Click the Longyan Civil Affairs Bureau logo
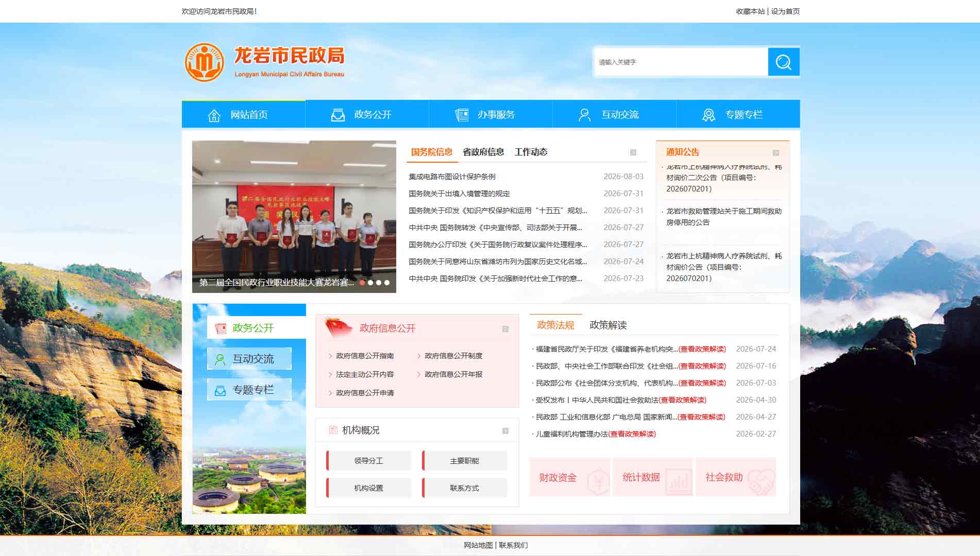 264,62
